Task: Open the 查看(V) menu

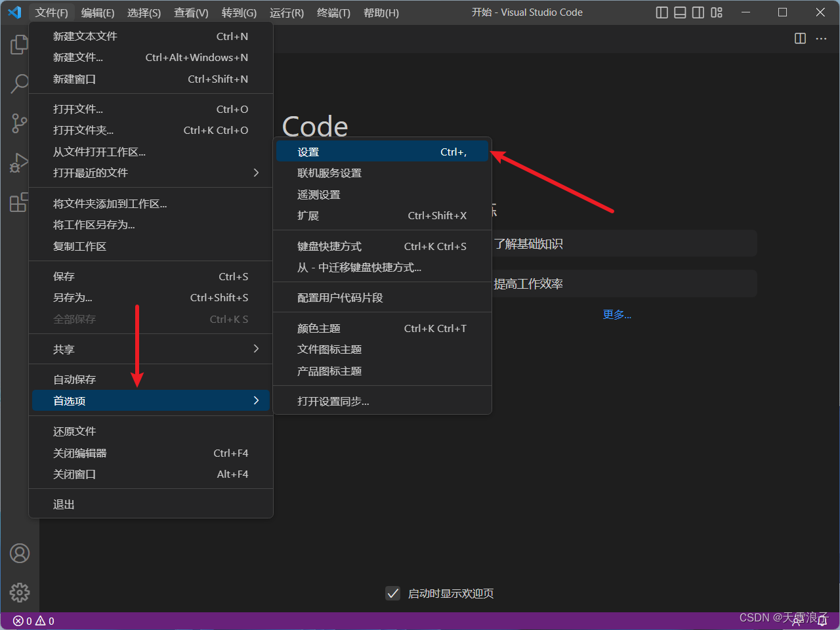Action: click(191, 12)
